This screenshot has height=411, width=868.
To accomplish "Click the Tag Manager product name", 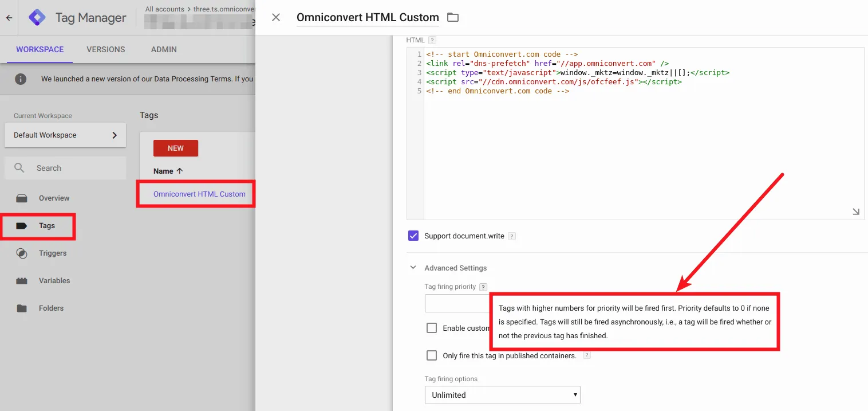I will [x=90, y=18].
